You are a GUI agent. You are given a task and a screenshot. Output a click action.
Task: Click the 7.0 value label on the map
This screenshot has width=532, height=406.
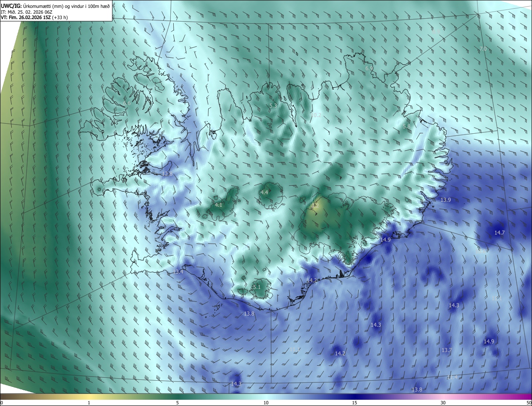[x=483, y=49]
